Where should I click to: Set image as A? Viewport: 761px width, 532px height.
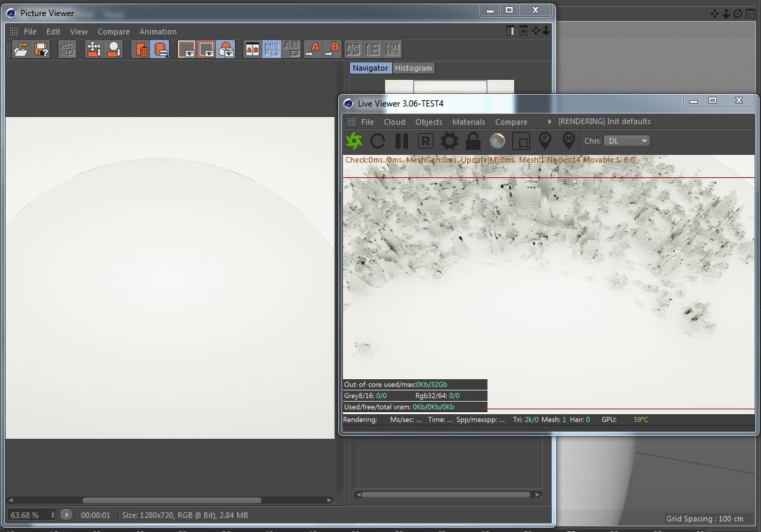[312, 49]
